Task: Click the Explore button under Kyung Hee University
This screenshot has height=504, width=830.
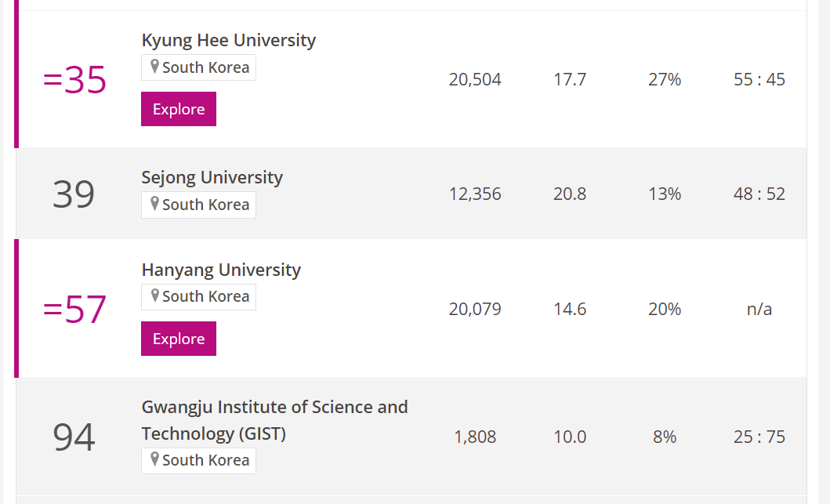Action: coord(179,109)
